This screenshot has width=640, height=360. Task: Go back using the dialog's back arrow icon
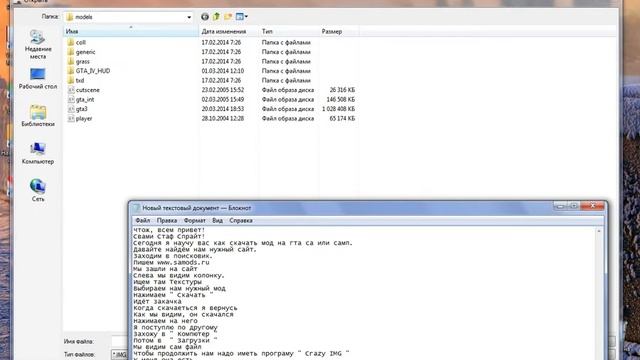click(x=205, y=17)
